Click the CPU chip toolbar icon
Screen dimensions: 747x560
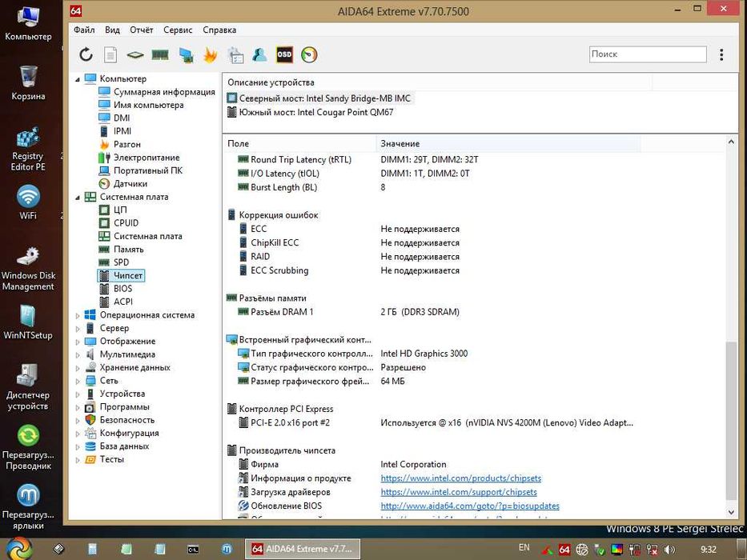[135, 55]
